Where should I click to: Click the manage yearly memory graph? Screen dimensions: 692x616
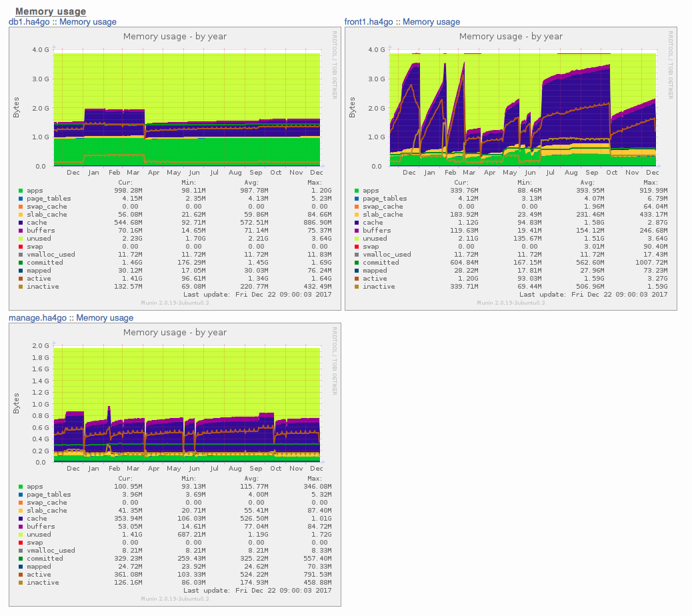click(175, 465)
